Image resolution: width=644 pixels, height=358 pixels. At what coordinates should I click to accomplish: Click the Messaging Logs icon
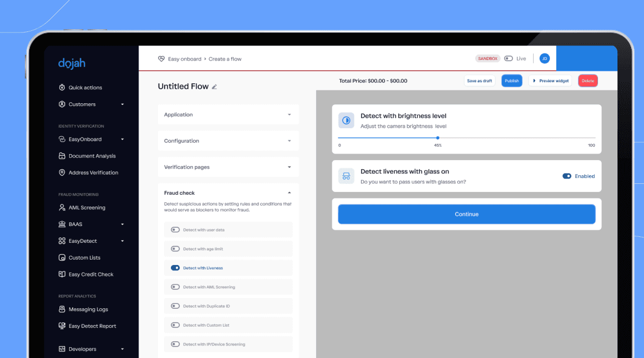click(x=62, y=309)
